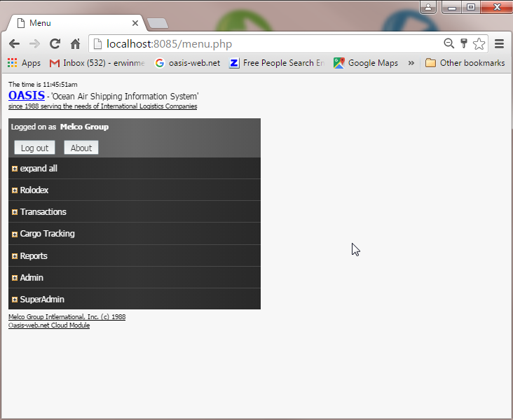Maximize the Chrome window
This screenshot has width=513, height=420.
pyautogui.click(x=471, y=7)
